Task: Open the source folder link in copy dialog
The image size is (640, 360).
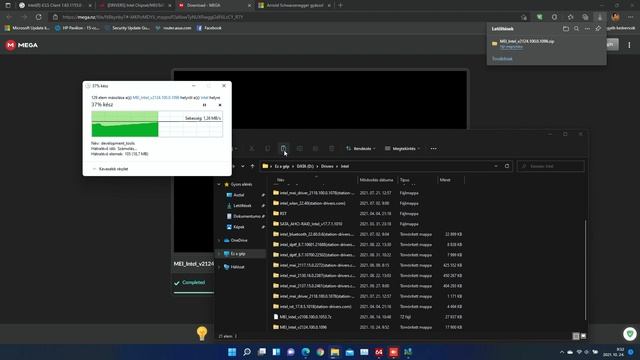Action: coord(156,98)
